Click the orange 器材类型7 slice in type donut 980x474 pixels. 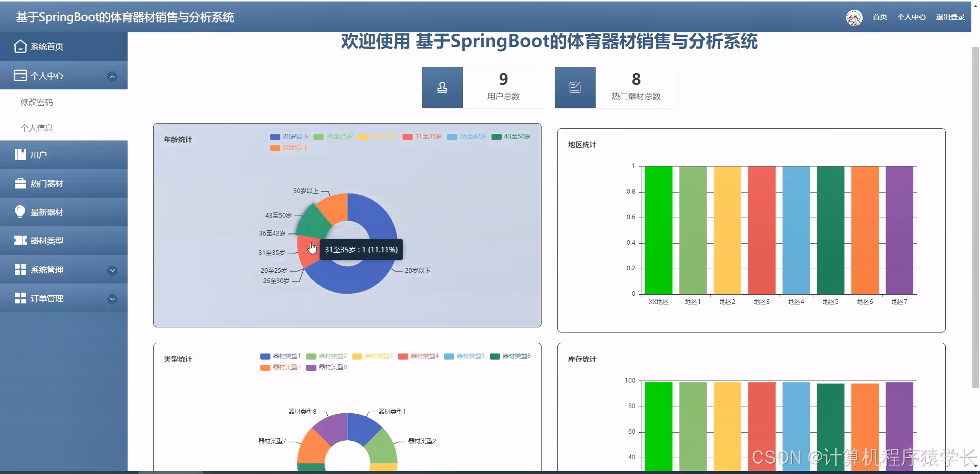point(312,447)
